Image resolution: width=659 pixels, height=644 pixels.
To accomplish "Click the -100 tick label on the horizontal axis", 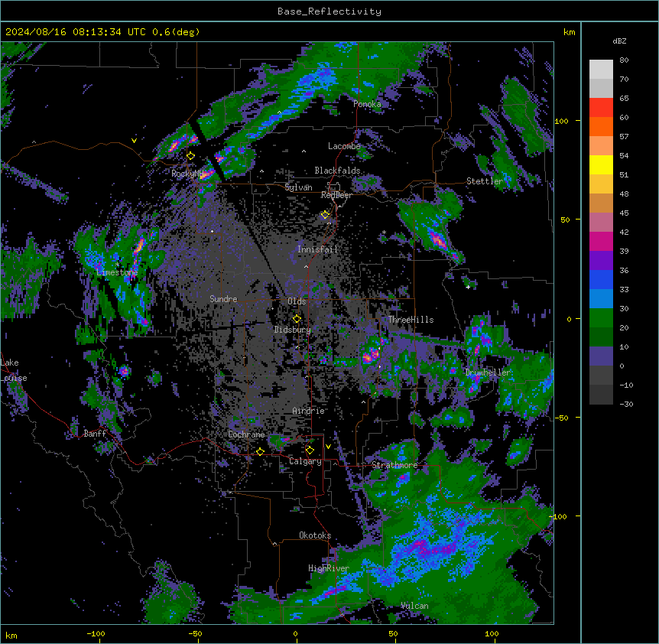I will tap(96, 633).
